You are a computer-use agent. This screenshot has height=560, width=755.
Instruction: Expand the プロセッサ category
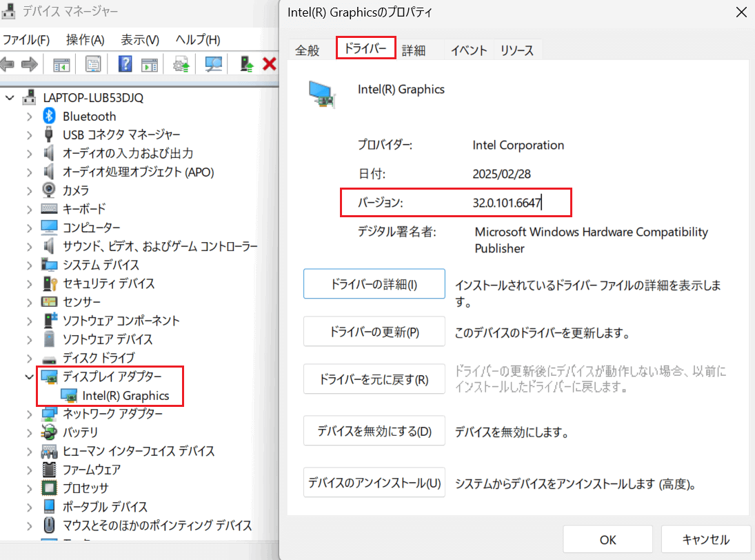[30, 488]
